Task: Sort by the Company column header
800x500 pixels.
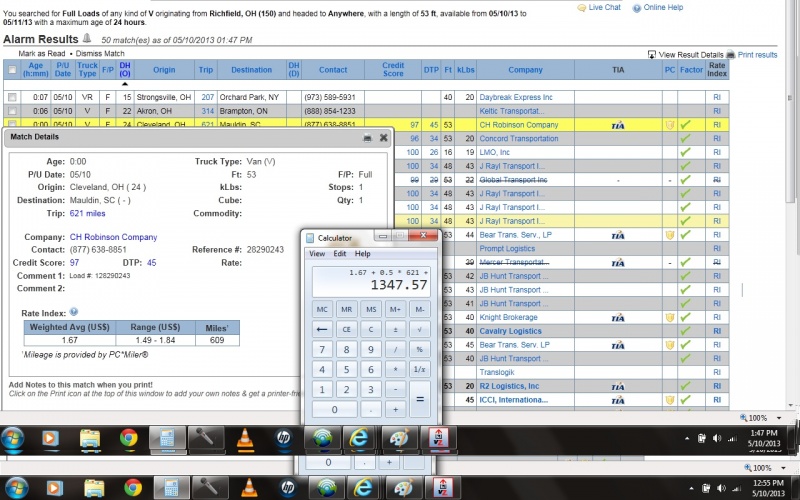Action: point(525,70)
